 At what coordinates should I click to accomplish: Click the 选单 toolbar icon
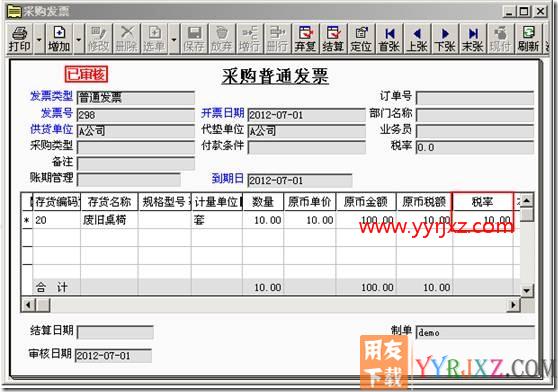click(154, 39)
